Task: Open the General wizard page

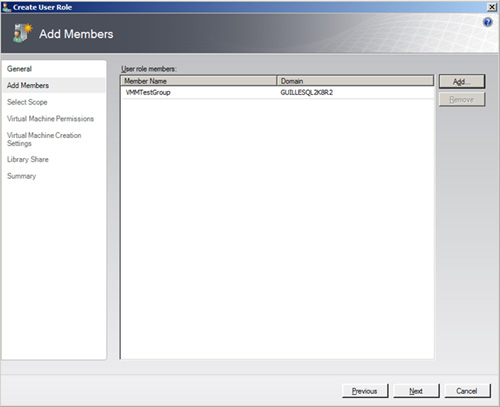Action: pos(19,69)
